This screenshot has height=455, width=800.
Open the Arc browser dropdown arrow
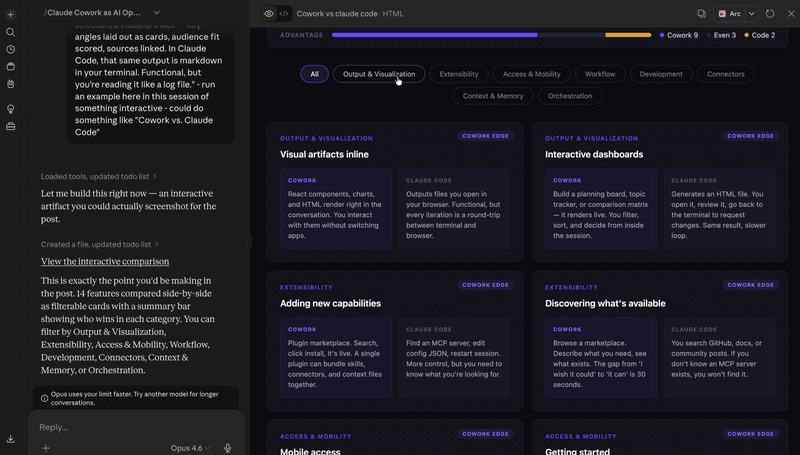pos(752,14)
